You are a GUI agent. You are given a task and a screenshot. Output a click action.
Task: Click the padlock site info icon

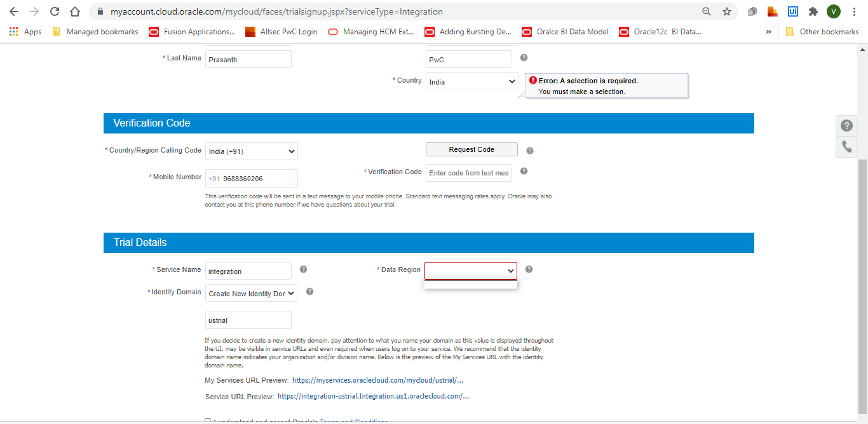[100, 11]
